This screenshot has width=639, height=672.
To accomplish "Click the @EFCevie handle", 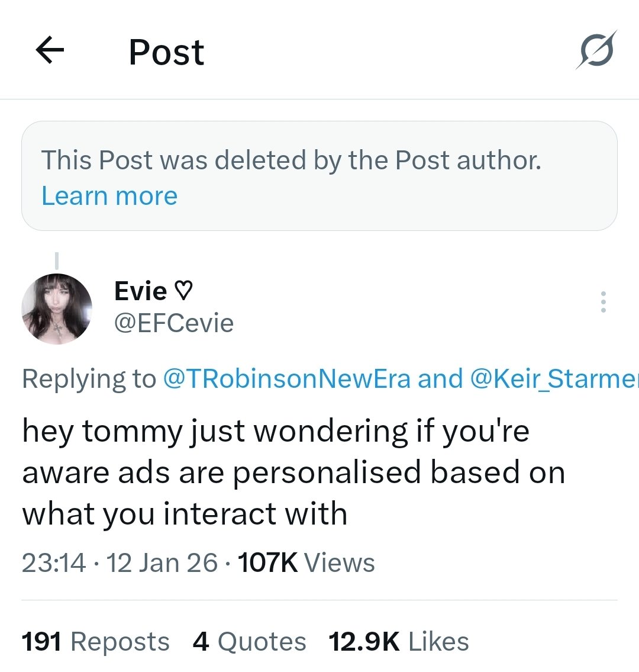I will [173, 323].
